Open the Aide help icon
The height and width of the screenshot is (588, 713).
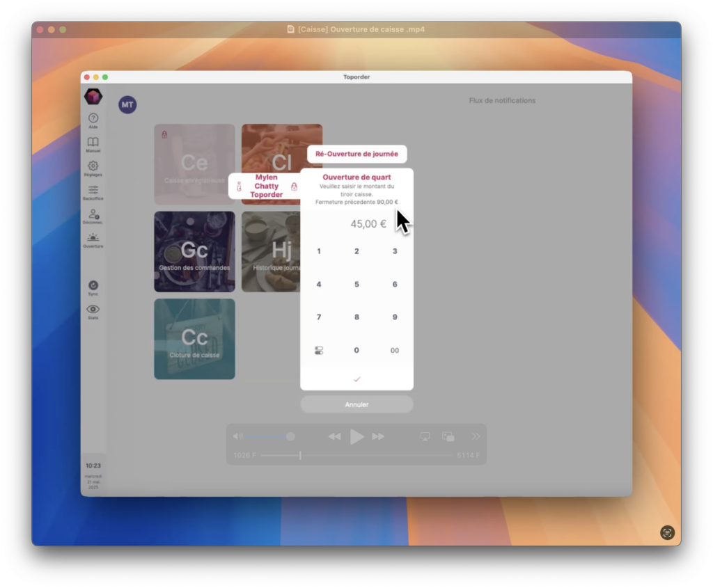click(93, 119)
